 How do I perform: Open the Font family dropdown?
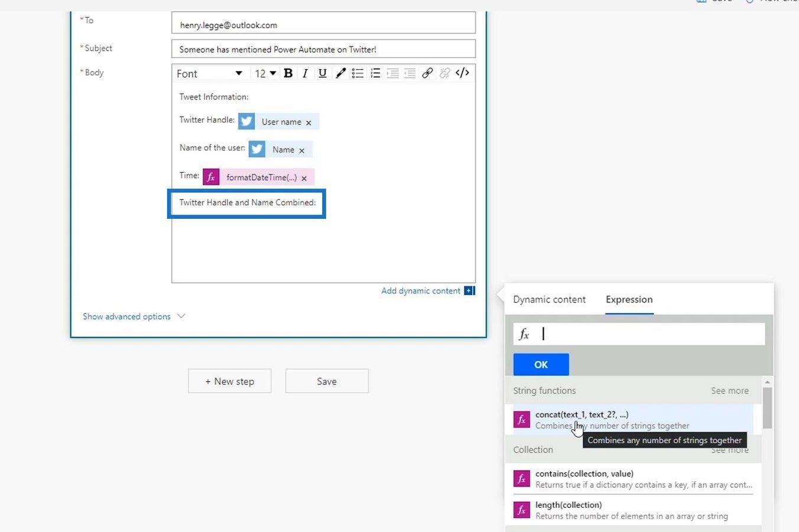coord(209,73)
